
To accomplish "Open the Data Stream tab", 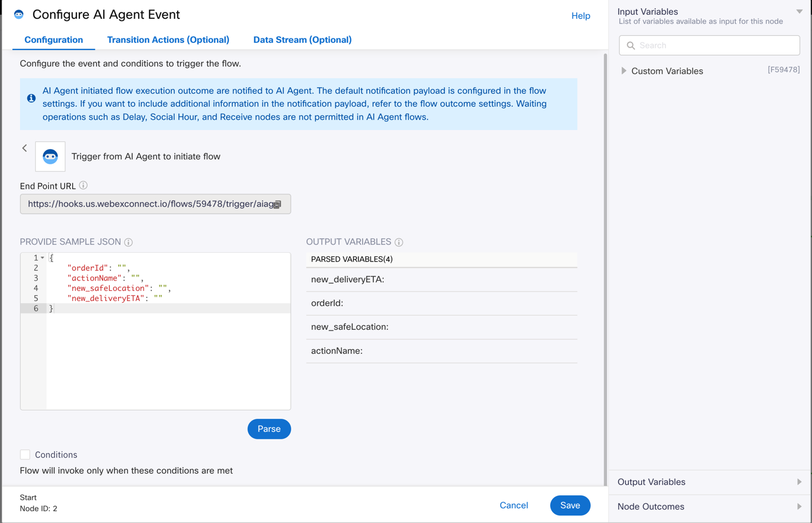I will tap(302, 40).
